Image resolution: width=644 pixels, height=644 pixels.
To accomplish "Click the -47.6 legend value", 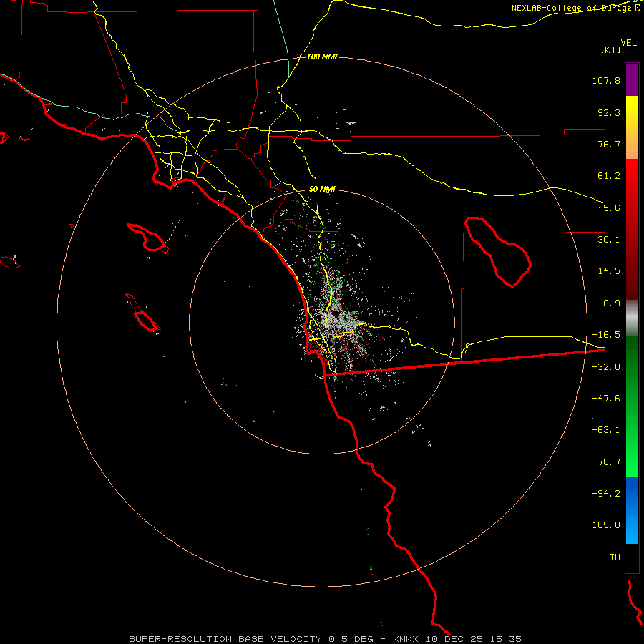I will pos(606,399).
